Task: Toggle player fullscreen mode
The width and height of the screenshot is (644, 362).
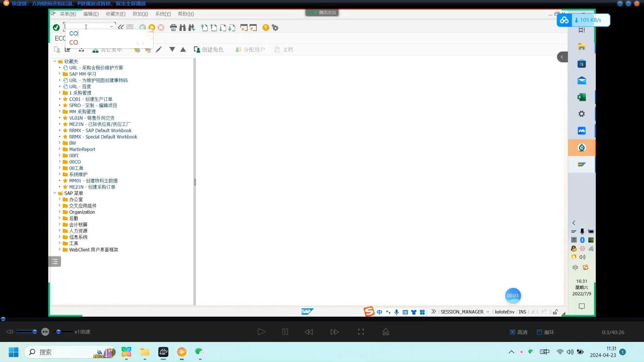Action: click(361, 331)
